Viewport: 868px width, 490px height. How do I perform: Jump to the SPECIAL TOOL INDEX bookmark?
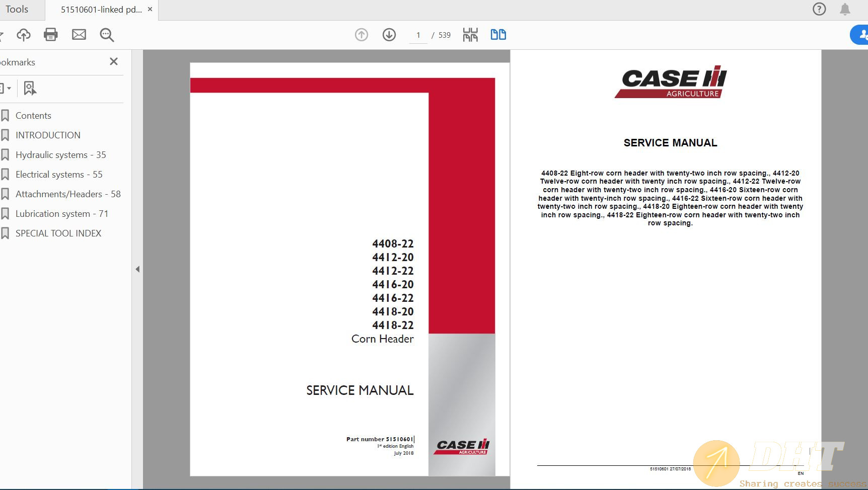coord(58,233)
